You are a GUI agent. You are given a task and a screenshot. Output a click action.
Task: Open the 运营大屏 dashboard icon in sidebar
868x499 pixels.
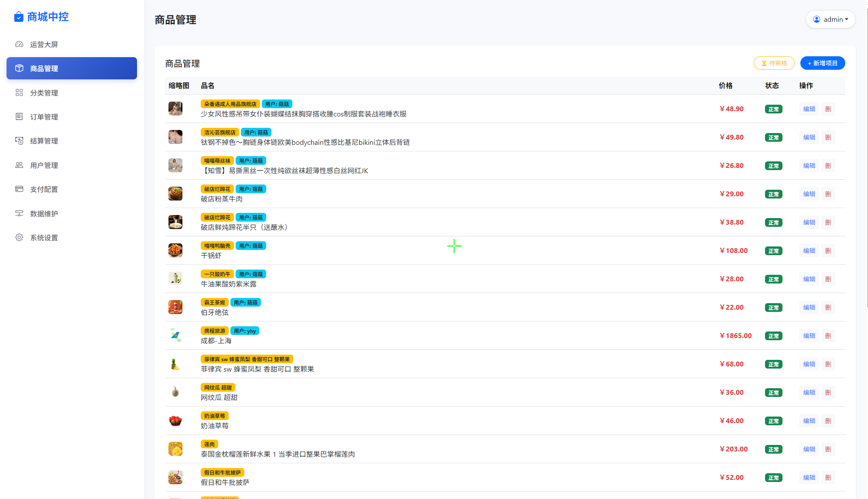[19, 44]
